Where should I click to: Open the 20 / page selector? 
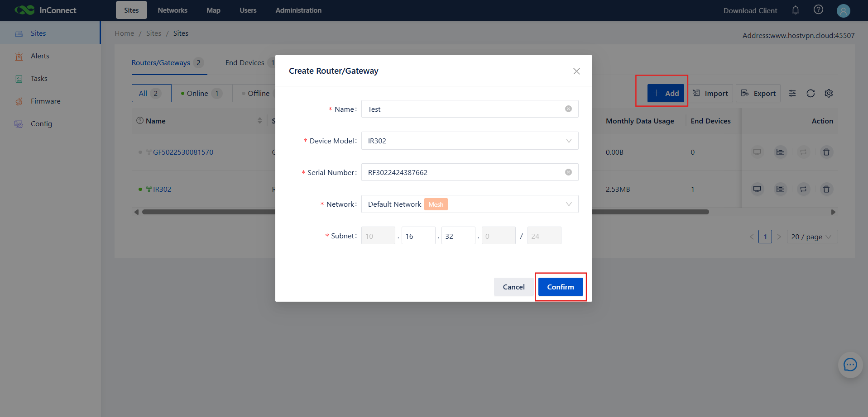click(812, 237)
